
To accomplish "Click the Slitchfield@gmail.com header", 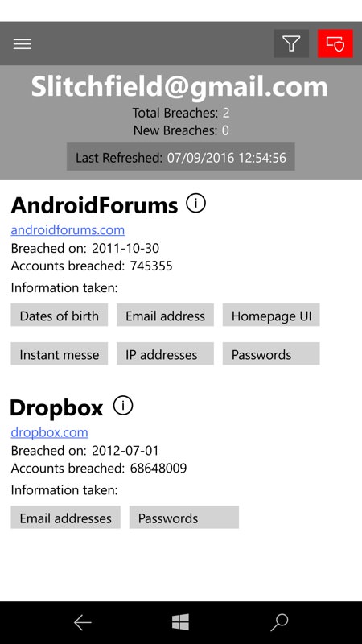I will pyautogui.click(x=179, y=87).
